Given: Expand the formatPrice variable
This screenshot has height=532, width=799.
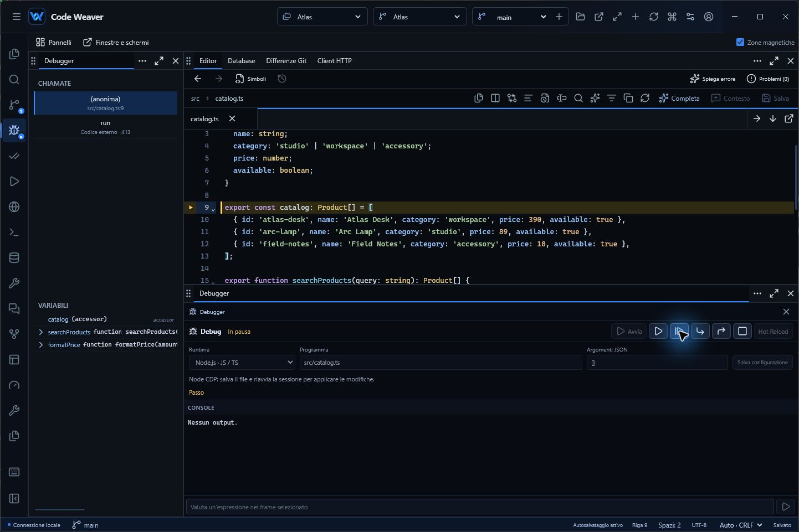Looking at the screenshot, I should point(41,345).
